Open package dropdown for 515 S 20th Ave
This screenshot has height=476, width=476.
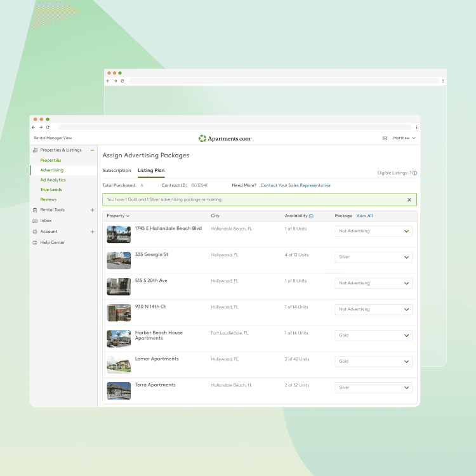click(373, 284)
